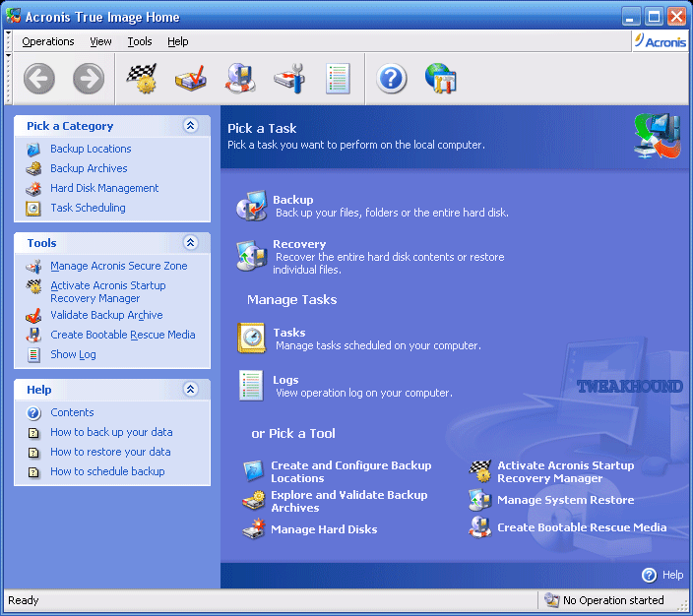
Task: Click Create Bootable Rescue Media toolbar icon
Action: [x=240, y=79]
